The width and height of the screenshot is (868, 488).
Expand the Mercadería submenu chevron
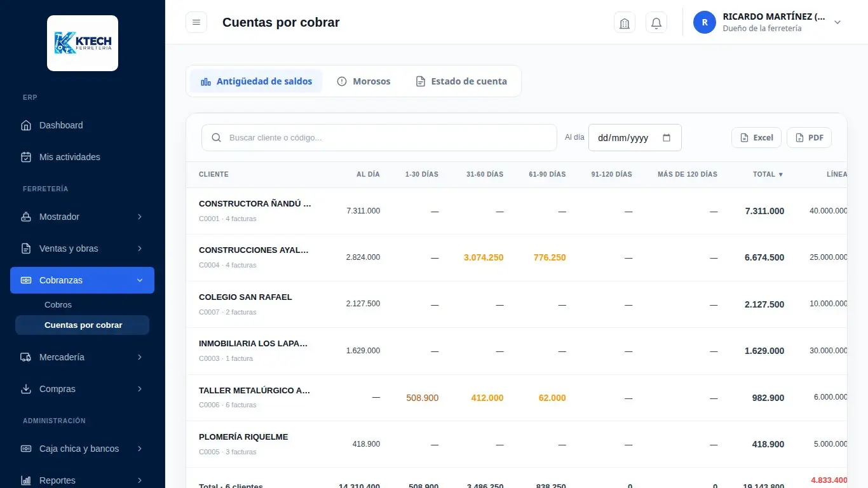point(140,357)
